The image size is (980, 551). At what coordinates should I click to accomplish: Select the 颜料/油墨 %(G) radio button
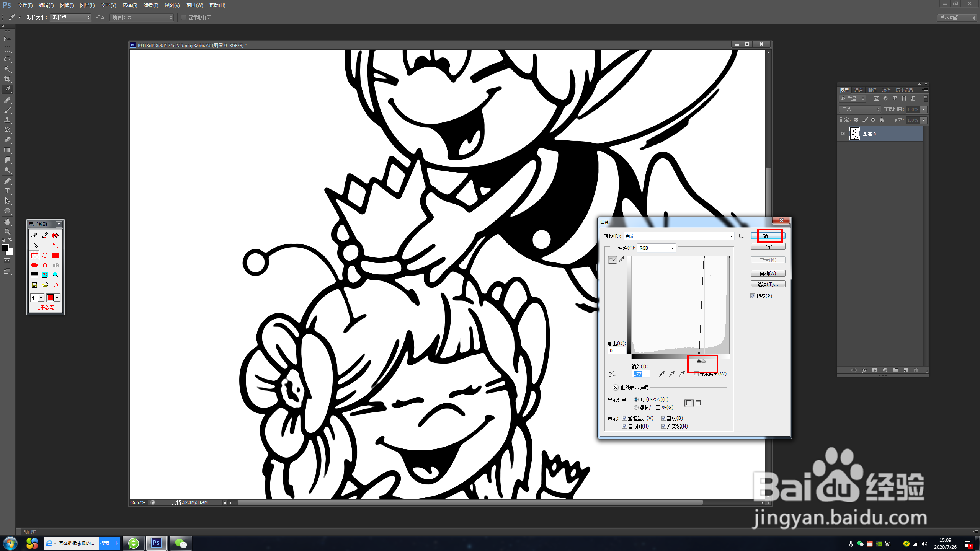click(636, 408)
